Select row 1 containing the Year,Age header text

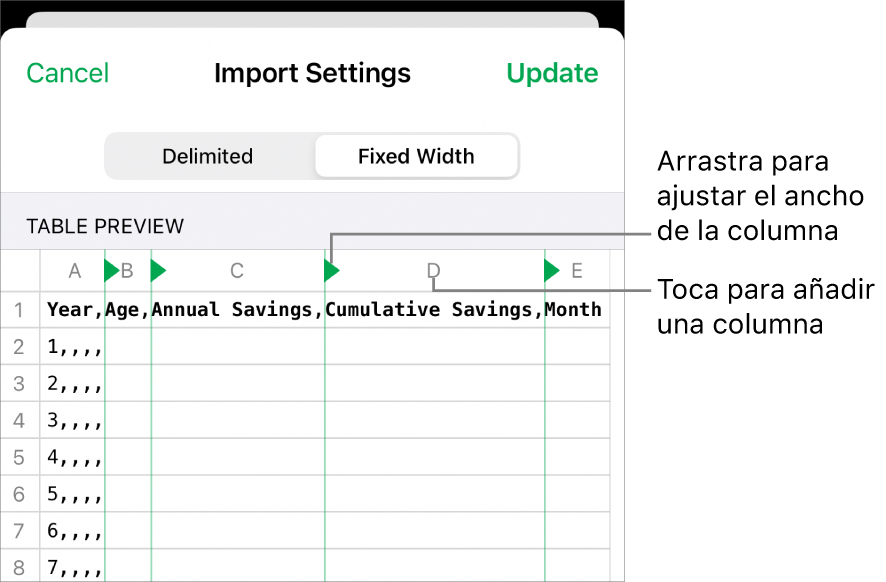[x=300, y=310]
